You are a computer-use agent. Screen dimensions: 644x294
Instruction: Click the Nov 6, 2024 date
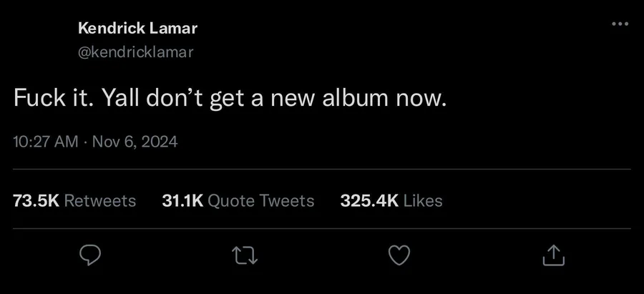click(x=134, y=142)
